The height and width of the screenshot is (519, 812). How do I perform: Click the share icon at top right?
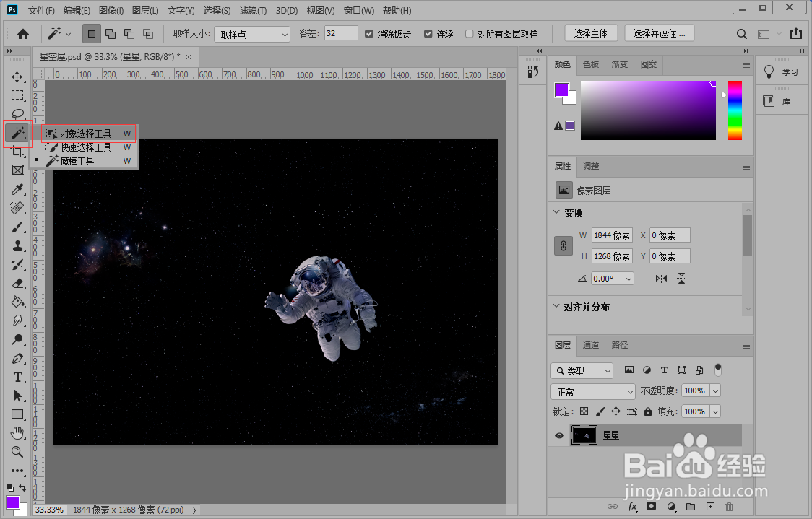[796, 34]
